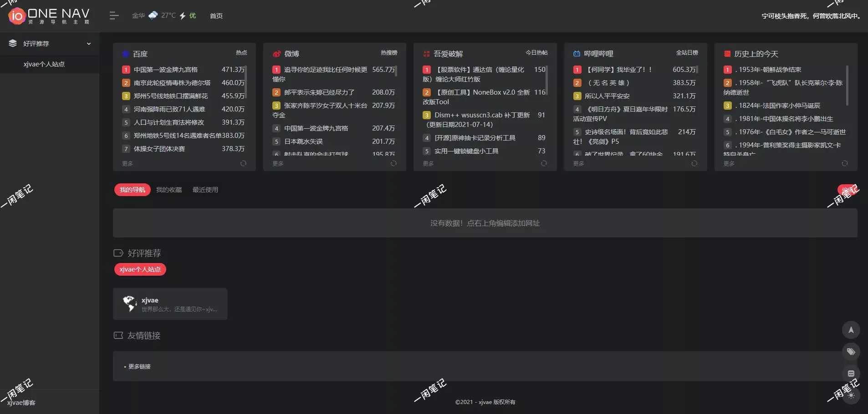The image size is (868, 414).
Task: Click the back-to-top arrow icon
Action: pos(851,329)
